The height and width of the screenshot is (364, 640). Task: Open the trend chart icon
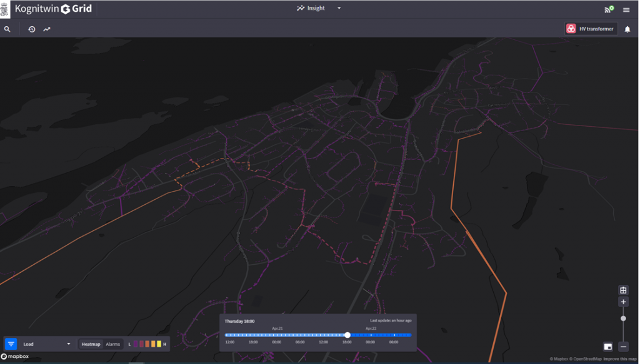47,29
